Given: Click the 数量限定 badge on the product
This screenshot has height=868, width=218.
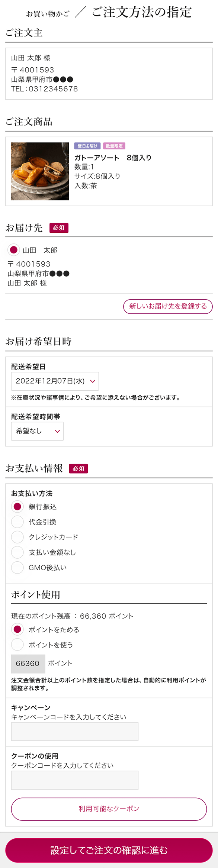Looking at the screenshot, I should [114, 146].
